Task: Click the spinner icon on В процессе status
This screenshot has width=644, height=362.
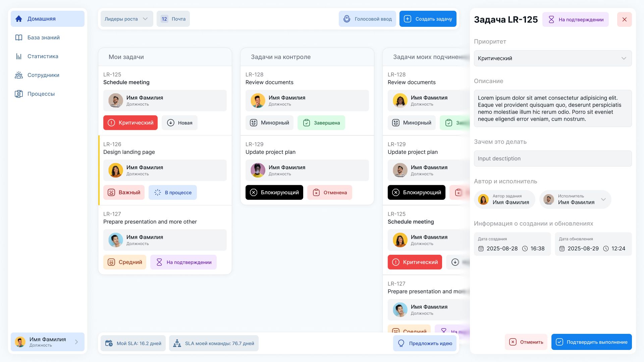Action: [157, 192]
